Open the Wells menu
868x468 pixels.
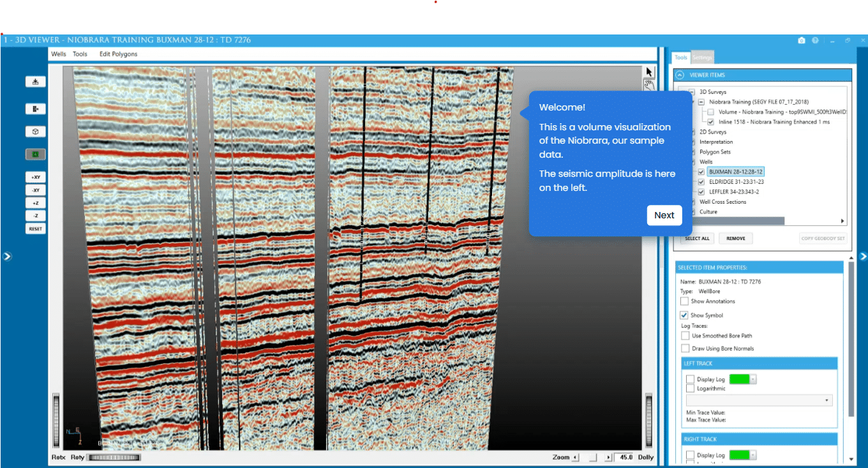59,54
